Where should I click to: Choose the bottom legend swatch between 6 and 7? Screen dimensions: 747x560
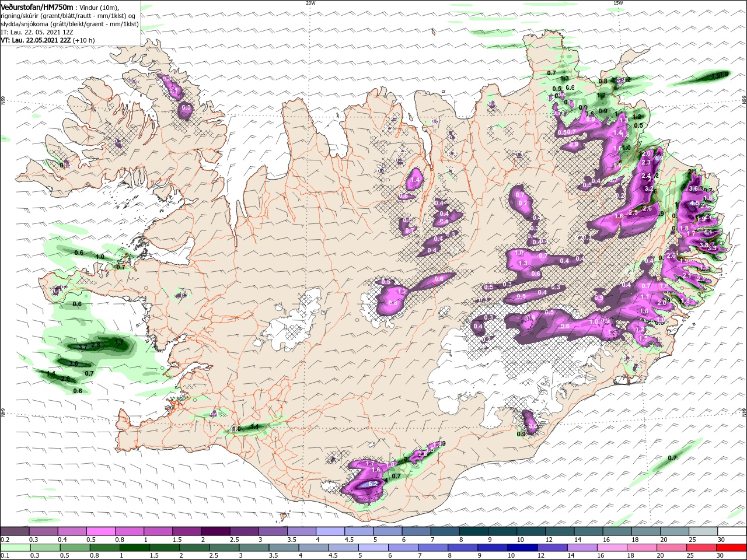point(403,548)
